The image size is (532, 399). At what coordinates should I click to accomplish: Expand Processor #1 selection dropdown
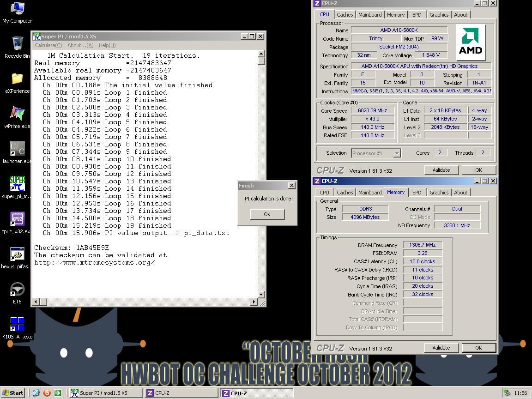397,153
